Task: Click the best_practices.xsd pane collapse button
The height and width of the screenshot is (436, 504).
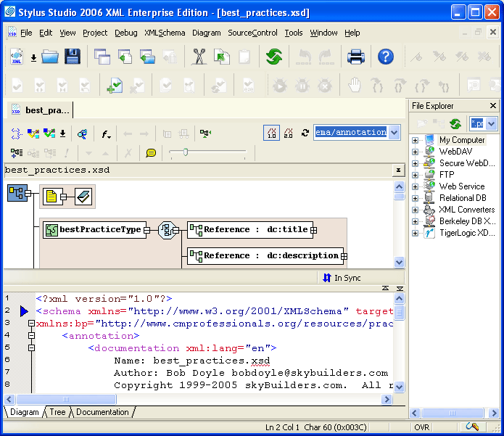Action: point(398,170)
